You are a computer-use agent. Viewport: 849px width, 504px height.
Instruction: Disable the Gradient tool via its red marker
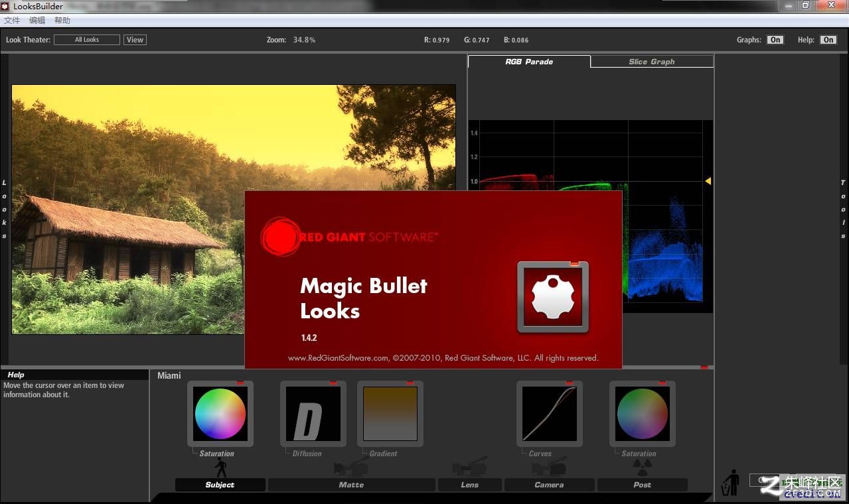(x=410, y=383)
